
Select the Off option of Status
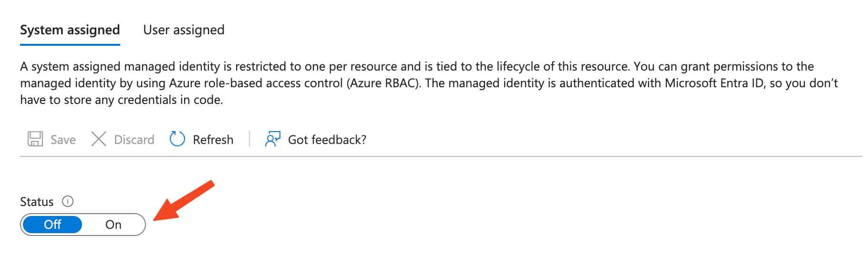52,225
